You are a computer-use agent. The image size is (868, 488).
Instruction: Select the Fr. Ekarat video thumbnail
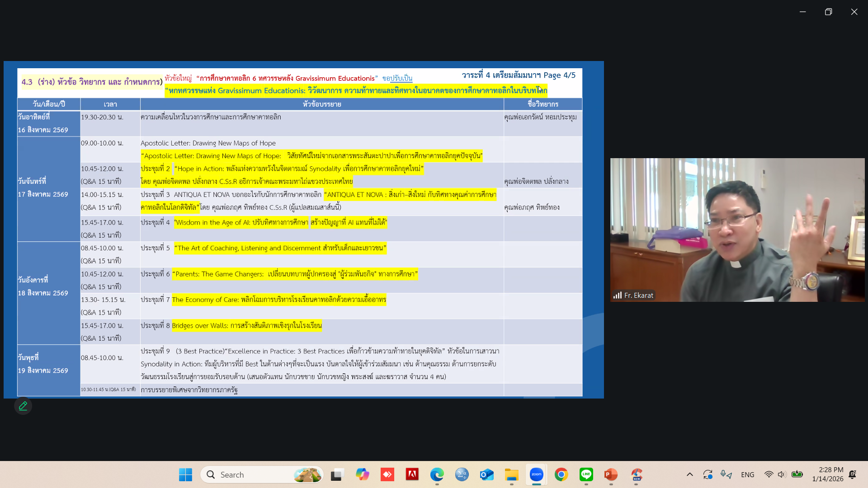click(737, 230)
